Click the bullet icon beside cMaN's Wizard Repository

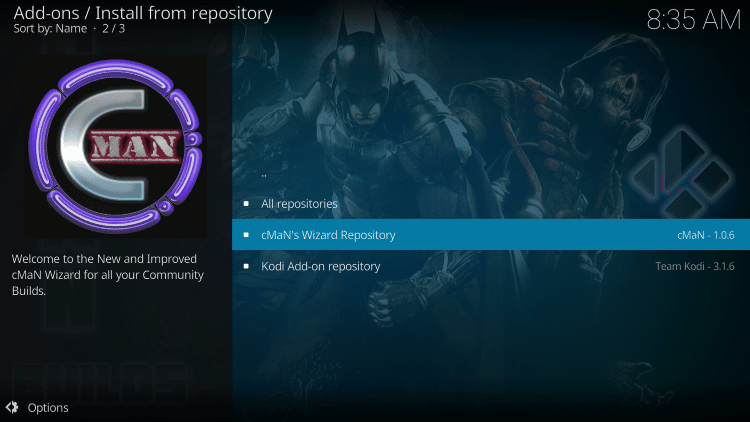[247, 235]
